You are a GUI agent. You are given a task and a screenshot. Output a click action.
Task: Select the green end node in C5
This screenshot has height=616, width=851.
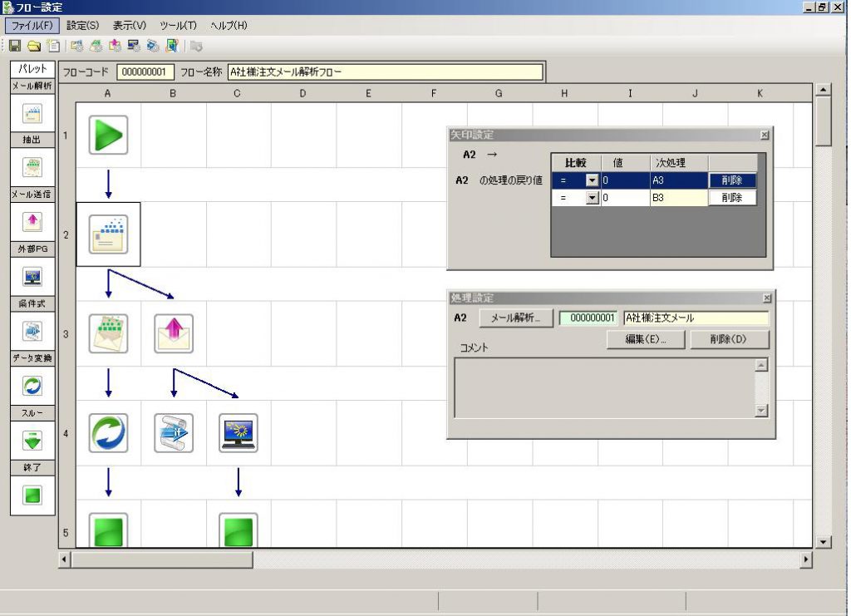coord(239,530)
